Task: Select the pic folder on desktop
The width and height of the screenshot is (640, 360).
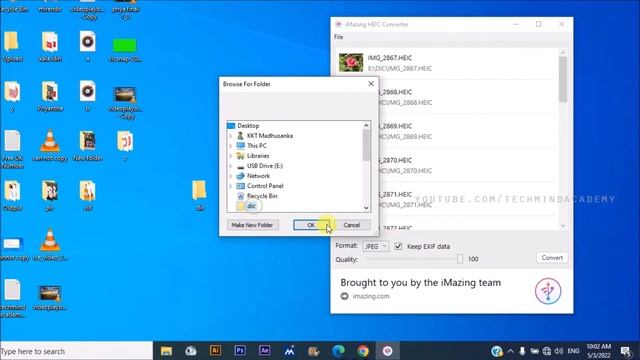Action: click(50, 196)
